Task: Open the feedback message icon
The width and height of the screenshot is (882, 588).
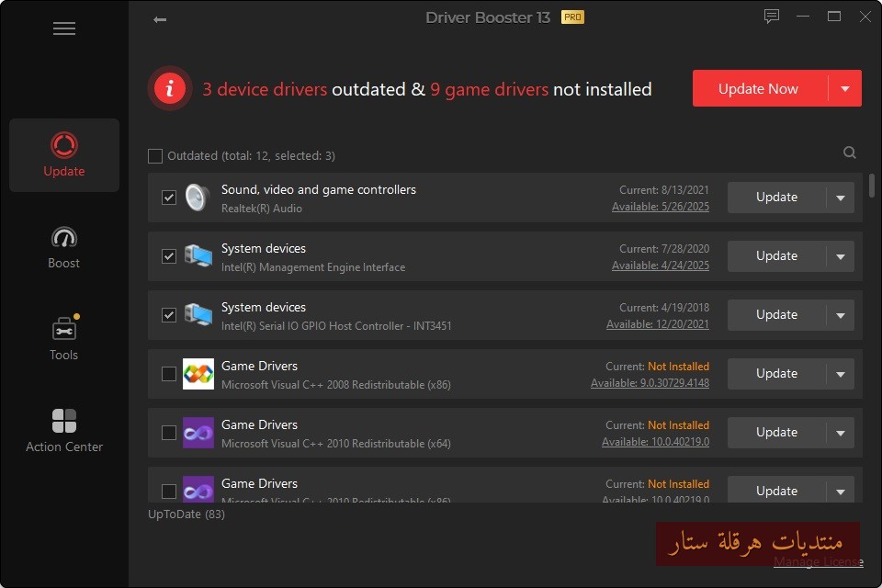Action: [x=772, y=17]
